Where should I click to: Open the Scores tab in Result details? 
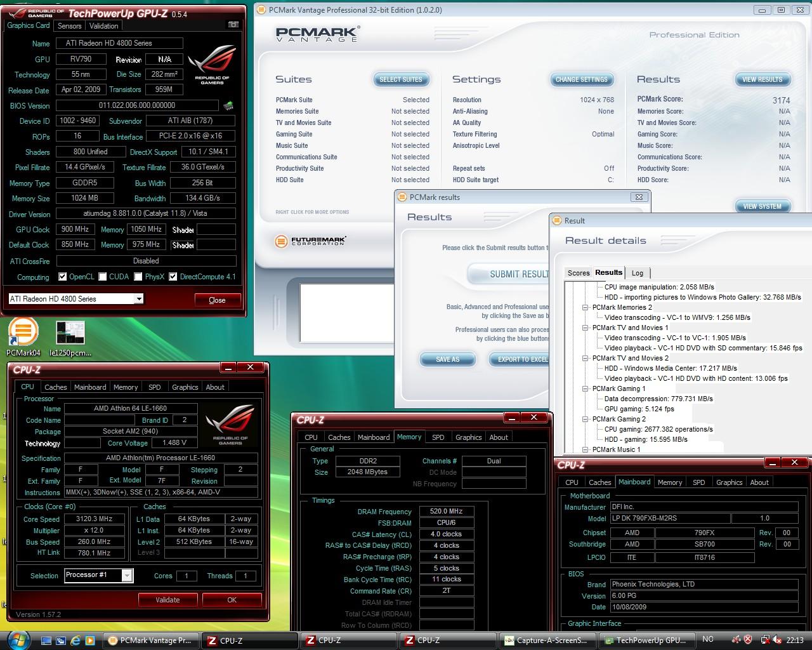click(578, 273)
